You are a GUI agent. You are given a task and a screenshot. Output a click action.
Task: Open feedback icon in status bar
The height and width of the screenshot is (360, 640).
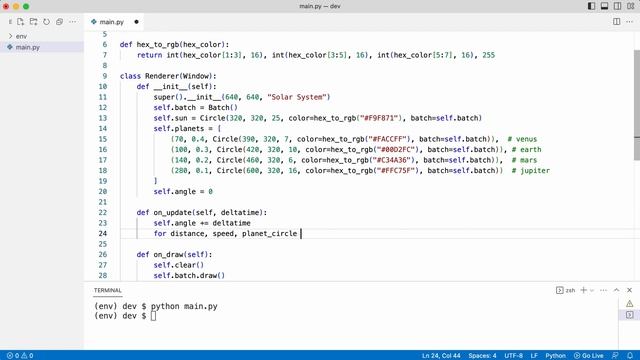tap(616, 356)
